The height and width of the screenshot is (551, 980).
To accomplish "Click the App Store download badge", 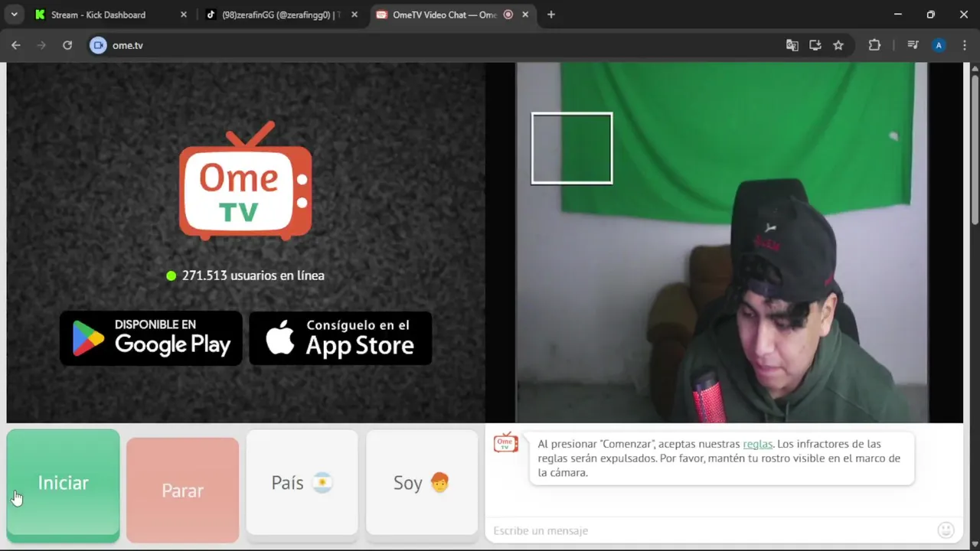I will click(x=340, y=337).
